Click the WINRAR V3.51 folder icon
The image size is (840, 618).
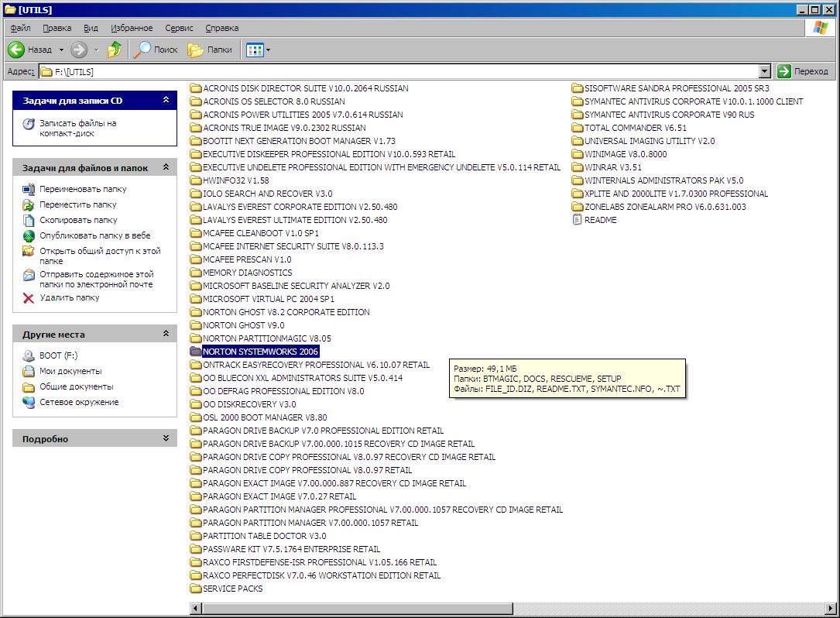tap(577, 167)
